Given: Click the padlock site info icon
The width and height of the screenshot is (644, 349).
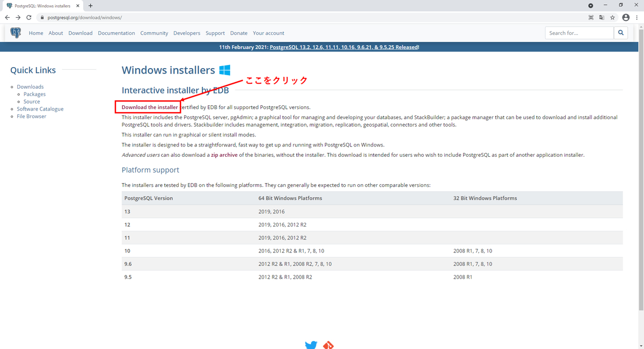Looking at the screenshot, I should [x=41, y=17].
